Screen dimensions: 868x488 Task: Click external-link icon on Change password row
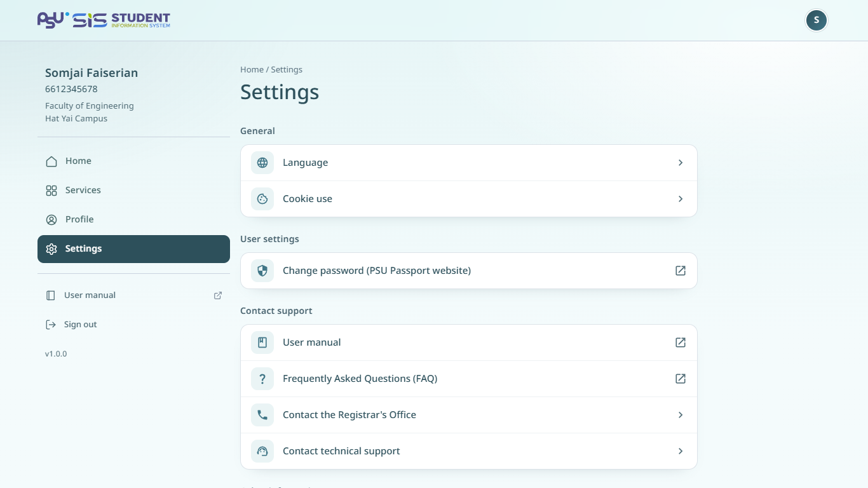pyautogui.click(x=681, y=271)
